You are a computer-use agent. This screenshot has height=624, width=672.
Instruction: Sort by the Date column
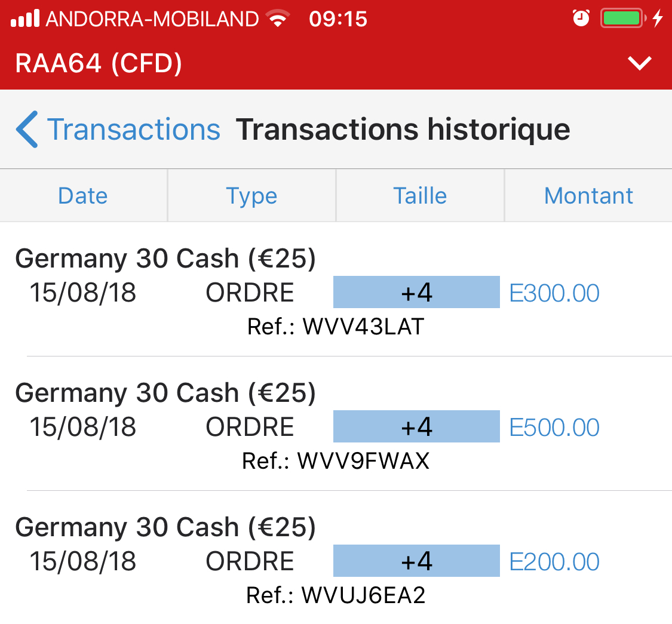[x=83, y=196]
